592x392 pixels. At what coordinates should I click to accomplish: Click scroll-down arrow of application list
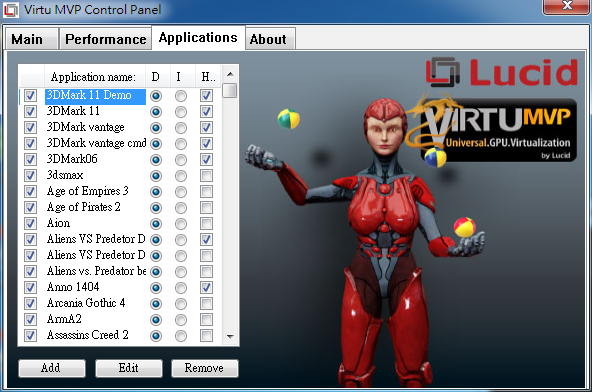click(x=230, y=336)
